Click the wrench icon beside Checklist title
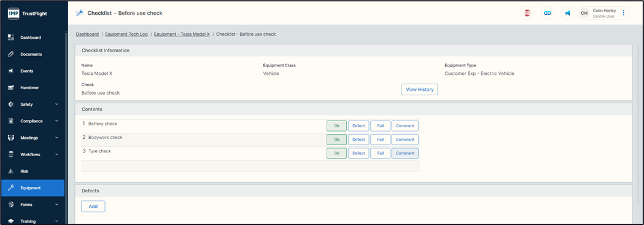Image resolution: width=644 pixels, height=225 pixels. click(x=80, y=13)
